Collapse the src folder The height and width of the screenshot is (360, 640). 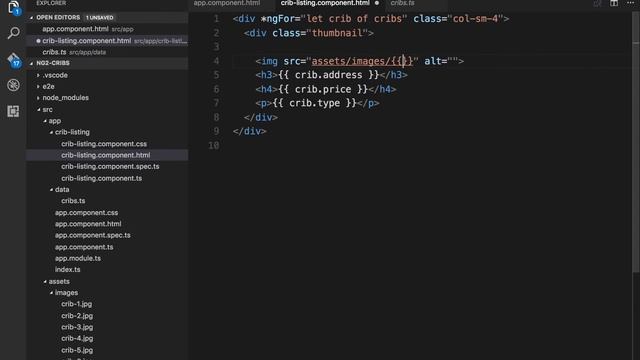pos(38,109)
